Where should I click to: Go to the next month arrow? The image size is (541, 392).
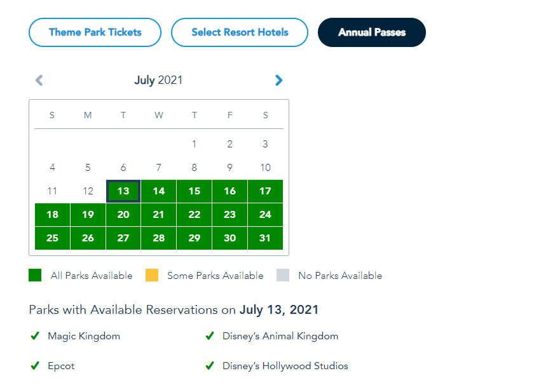(x=278, y=80)
